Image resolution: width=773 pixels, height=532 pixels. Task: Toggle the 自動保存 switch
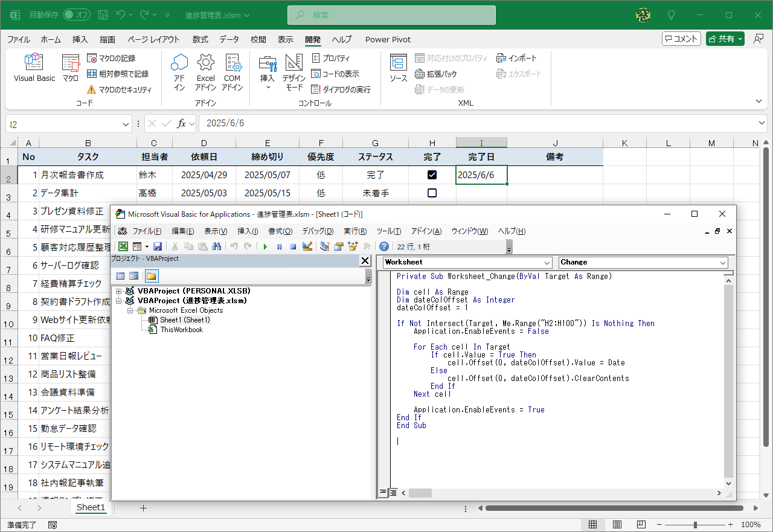point(76,14)
